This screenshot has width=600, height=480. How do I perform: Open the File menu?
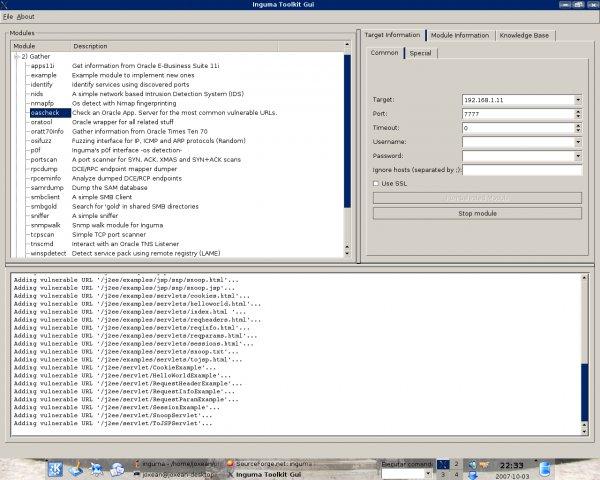click(x=7, y=16)
